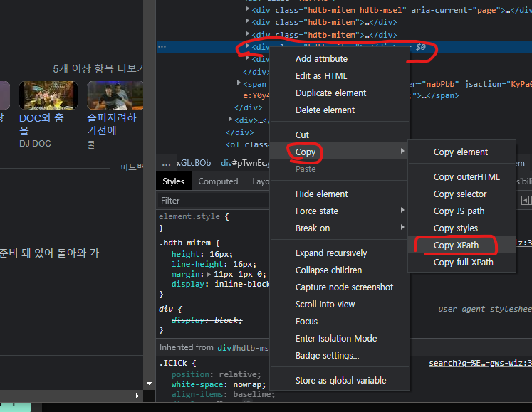
Task: Click the display: inline-block declaration
Action: pos(221,284)
